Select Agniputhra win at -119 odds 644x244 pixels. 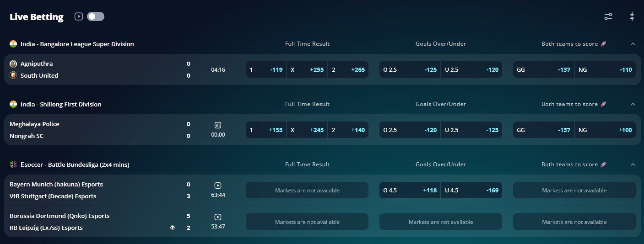(266, 70)
